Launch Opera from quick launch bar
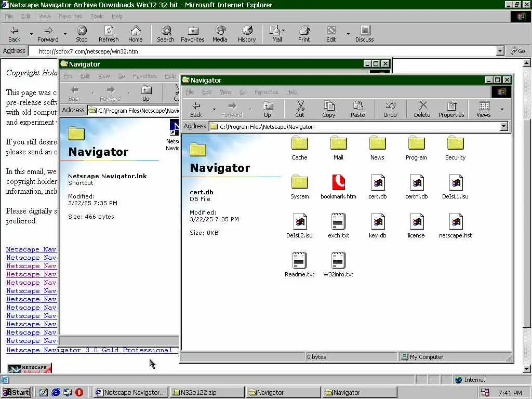The width and height of the screenshot is (532, 399). click(x=79, y=392)
